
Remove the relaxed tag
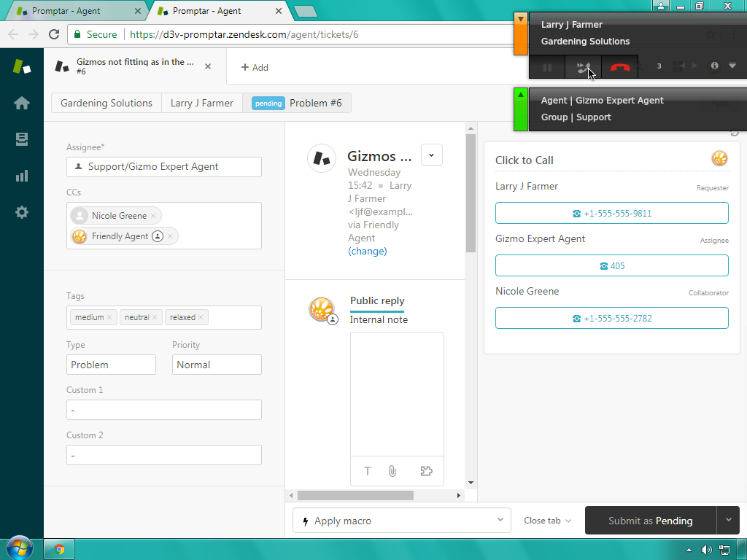point(201,317)
